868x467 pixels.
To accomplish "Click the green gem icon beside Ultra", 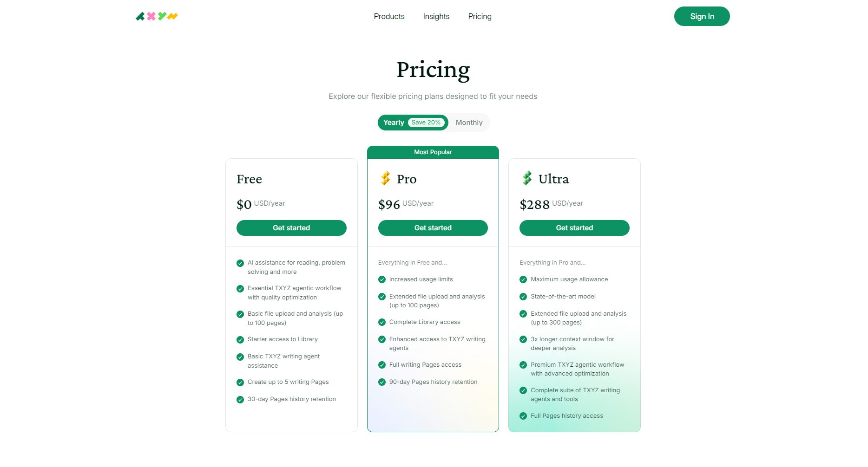I will coord(527,179).
